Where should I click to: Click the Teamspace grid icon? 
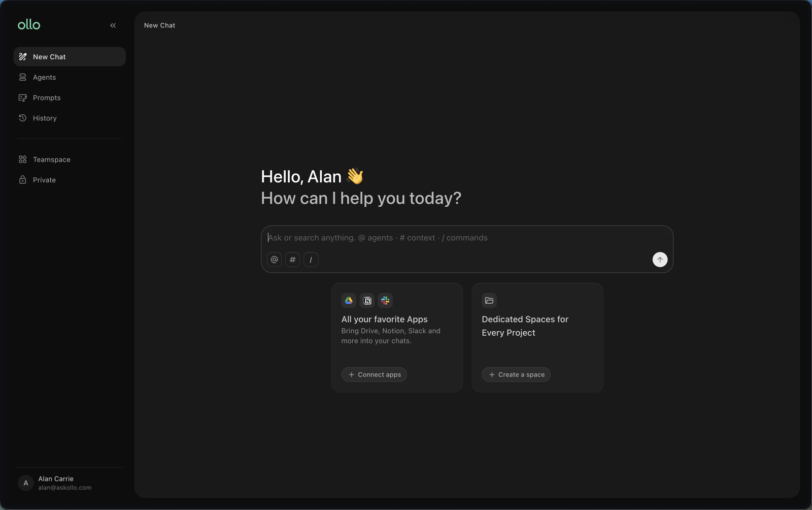click(23, 160)
